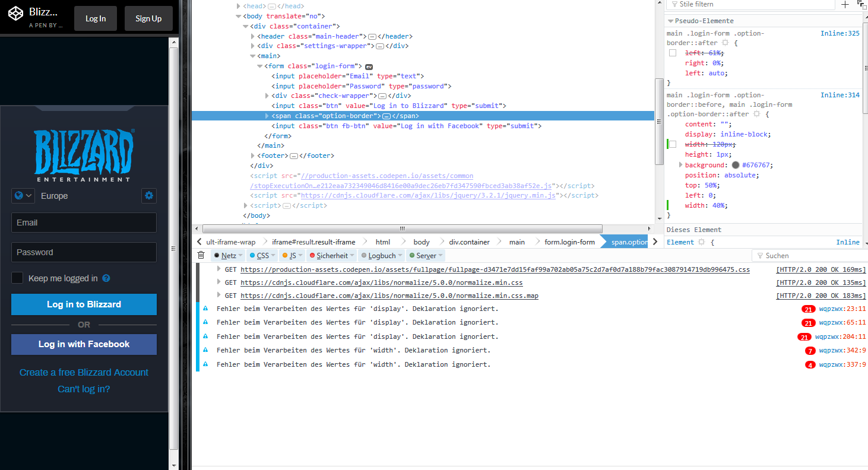Select html in the breadcrumb bar
The width and height of the screenshot is (868, 470).
pyautogui.click(x=383, y=242)
